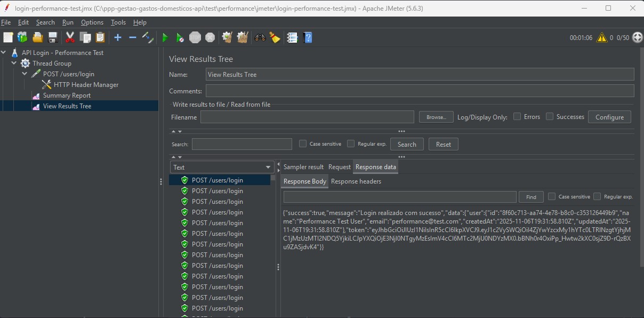The image size is (644, 318).
Task: Enable the Errors only checkbox
Action: point(517,116)
